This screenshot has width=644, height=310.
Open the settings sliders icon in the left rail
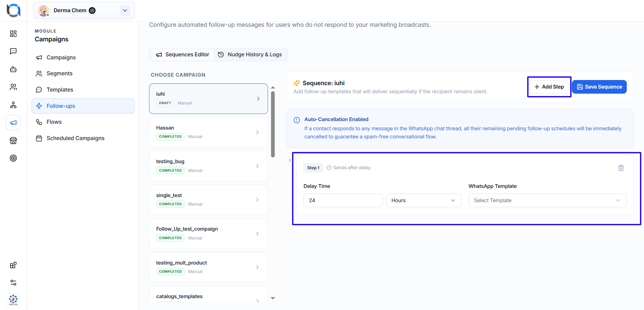click(13, 283)
